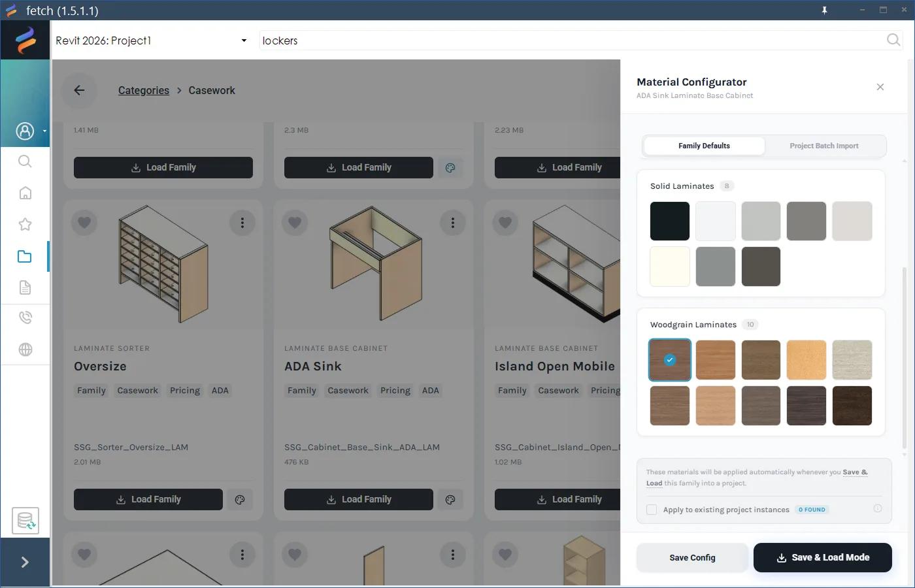The height and width of the screenshot is (588, 915).
Task: Open material palette for ADA Sink
Action: click(450, 500)
